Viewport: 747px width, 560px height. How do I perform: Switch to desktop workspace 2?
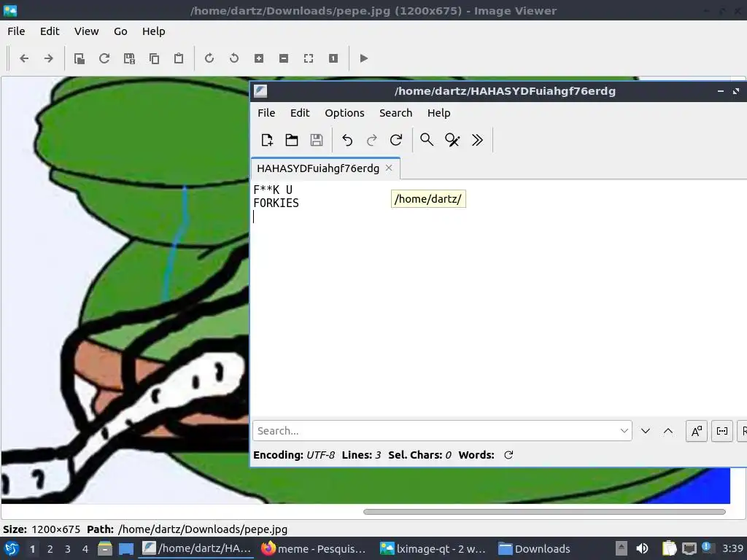click(50, 549)
